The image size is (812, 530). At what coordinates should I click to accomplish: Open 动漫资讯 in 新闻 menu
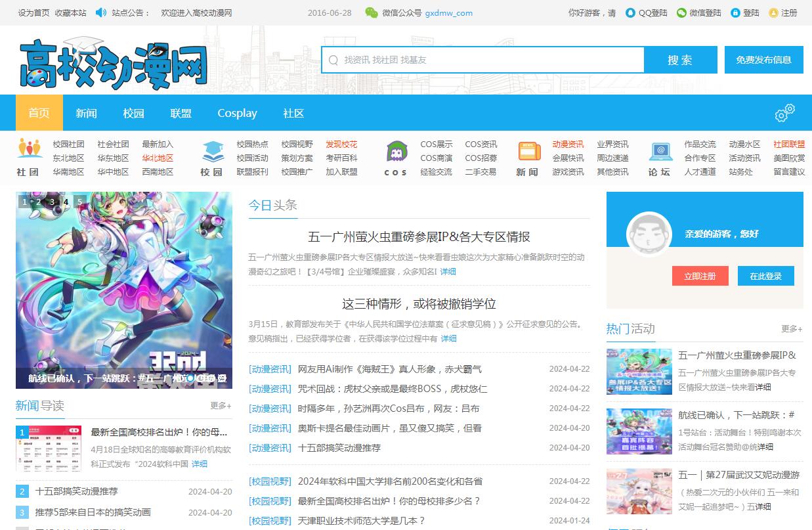[x=568, y=144]
